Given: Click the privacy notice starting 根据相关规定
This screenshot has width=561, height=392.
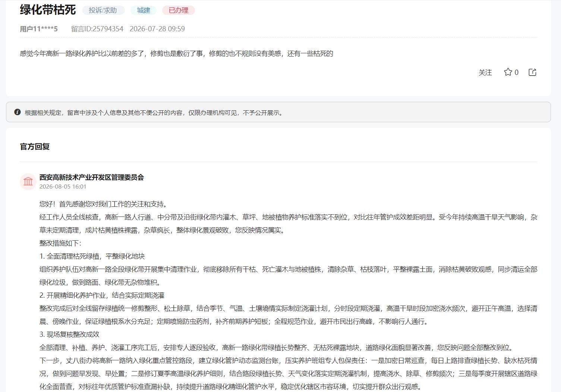Looking at the screenshot, I should click(155, 113).
